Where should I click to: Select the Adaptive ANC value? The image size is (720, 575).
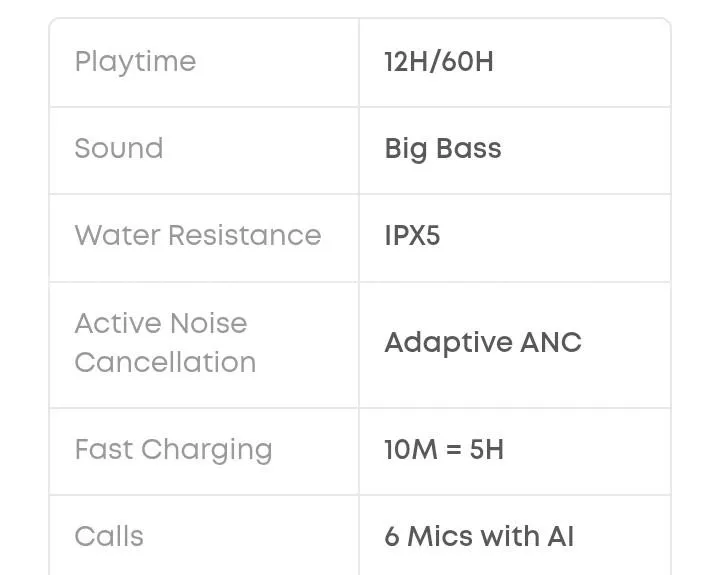pyautogui.click(x=483, y=342)
